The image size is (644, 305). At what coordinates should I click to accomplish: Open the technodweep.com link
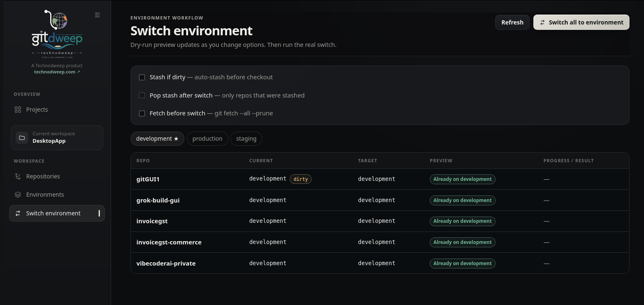57,72
